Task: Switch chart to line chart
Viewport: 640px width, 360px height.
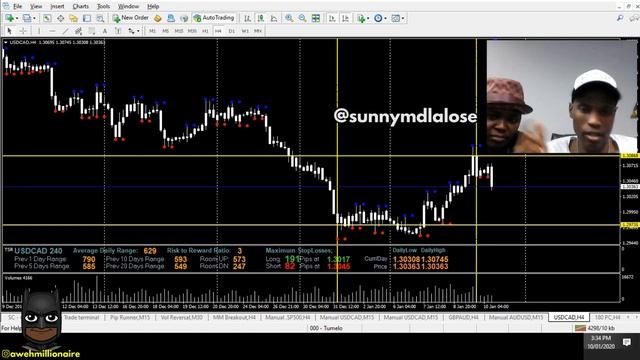Action: click(274, 18)
